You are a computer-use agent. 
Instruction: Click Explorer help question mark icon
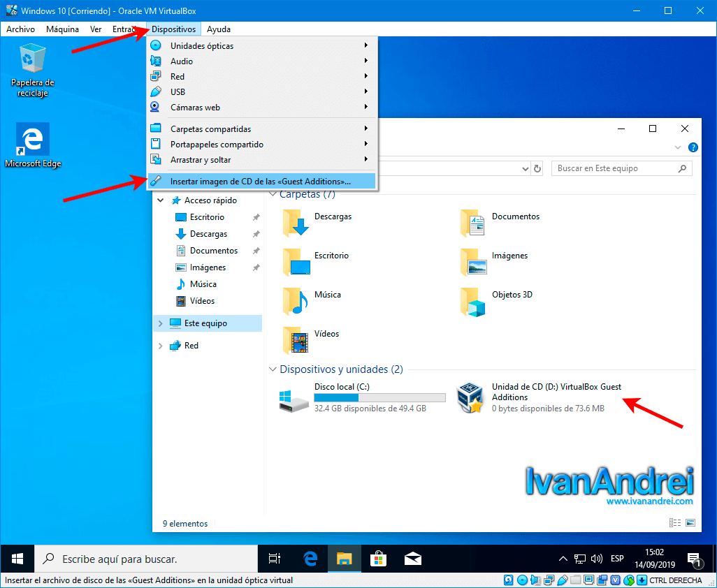[x=693, y=147]
